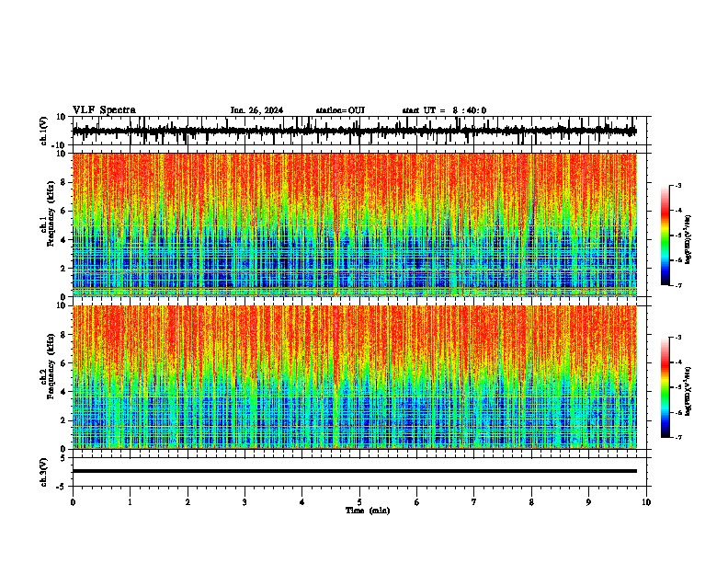The image size is (728, 563).
Task: Click the "Time (min)" axis title
Action: coord(368,511)
